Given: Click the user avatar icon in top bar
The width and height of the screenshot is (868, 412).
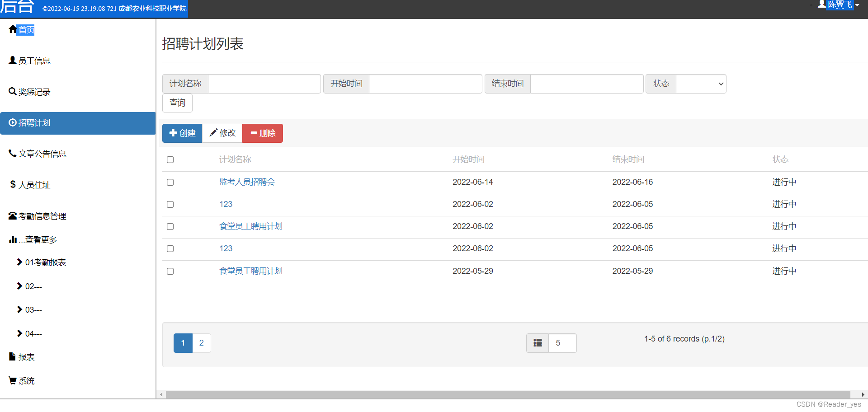Looking at the screenshot, I should point(822,4).
